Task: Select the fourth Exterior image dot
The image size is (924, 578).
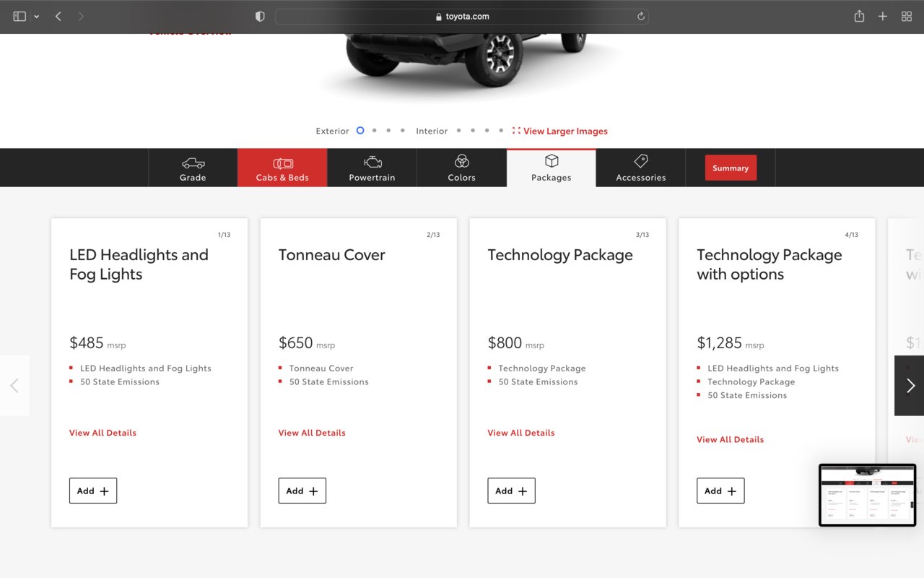Action: coord(403,131)
